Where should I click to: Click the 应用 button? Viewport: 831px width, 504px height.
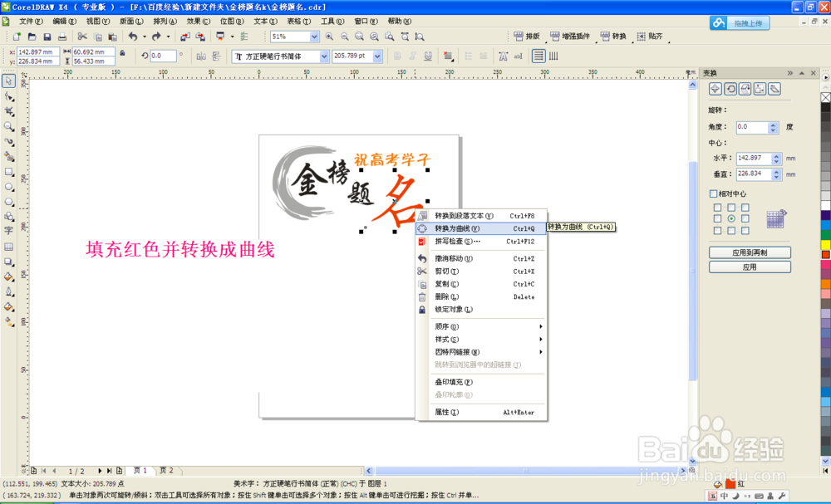coord(750,267)
